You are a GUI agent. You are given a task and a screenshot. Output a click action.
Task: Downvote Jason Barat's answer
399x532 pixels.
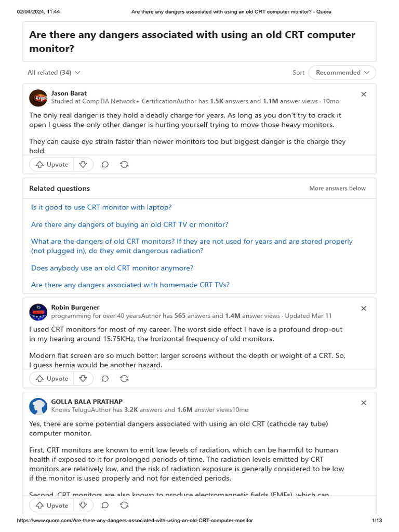(83, 165)
